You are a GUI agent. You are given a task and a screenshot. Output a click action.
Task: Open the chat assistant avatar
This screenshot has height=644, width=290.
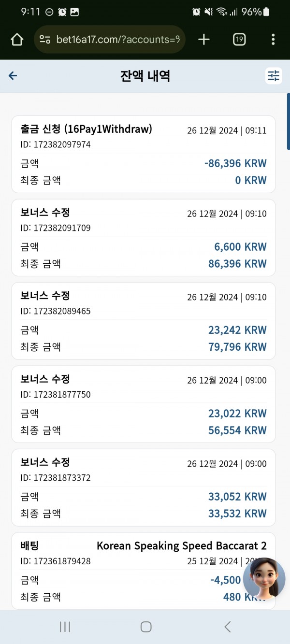[264, 579]
